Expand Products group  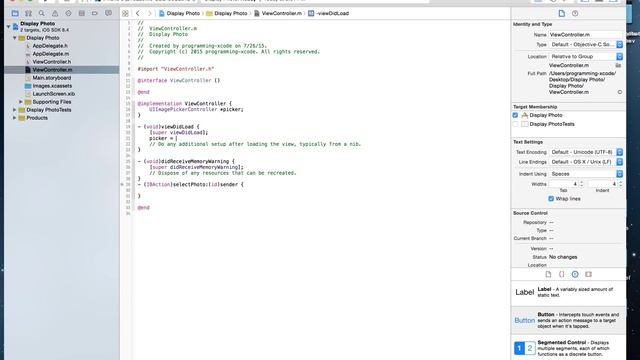[x=15, y=118]
